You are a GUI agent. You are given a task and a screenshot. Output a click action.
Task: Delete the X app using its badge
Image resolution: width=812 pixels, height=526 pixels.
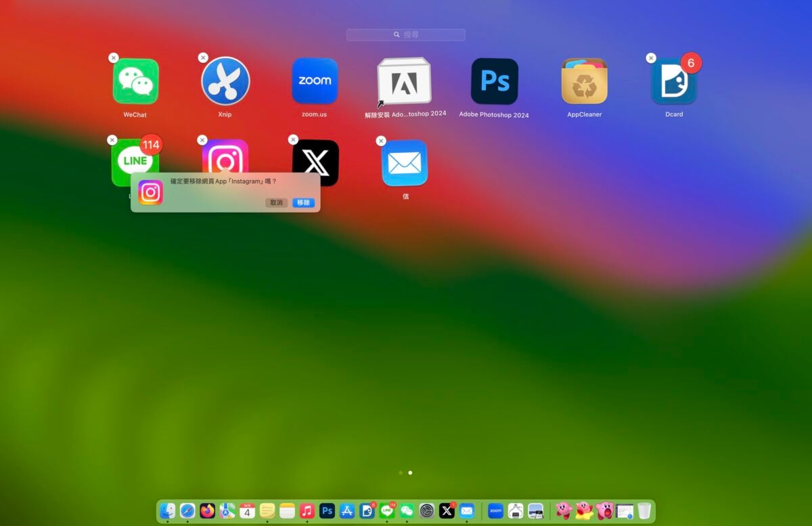point(293,139)
